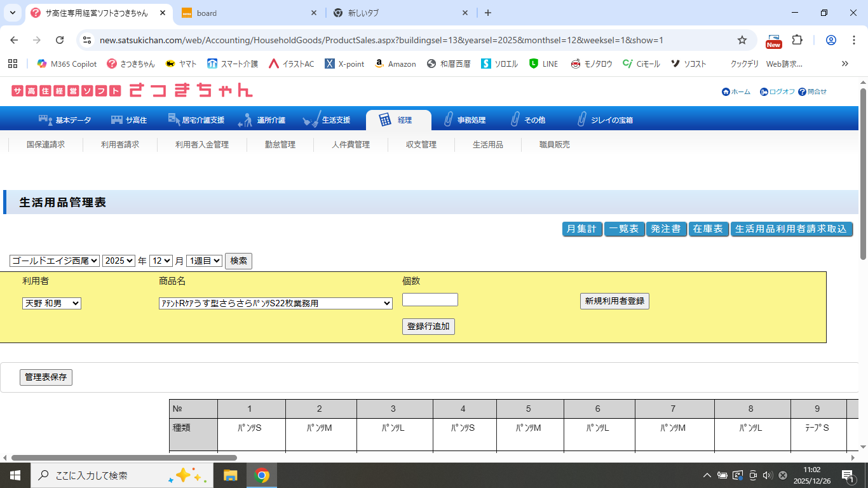The image size is (868, 488).
Task: Switch to the board browser tab
Action: (x=248, y=13)
